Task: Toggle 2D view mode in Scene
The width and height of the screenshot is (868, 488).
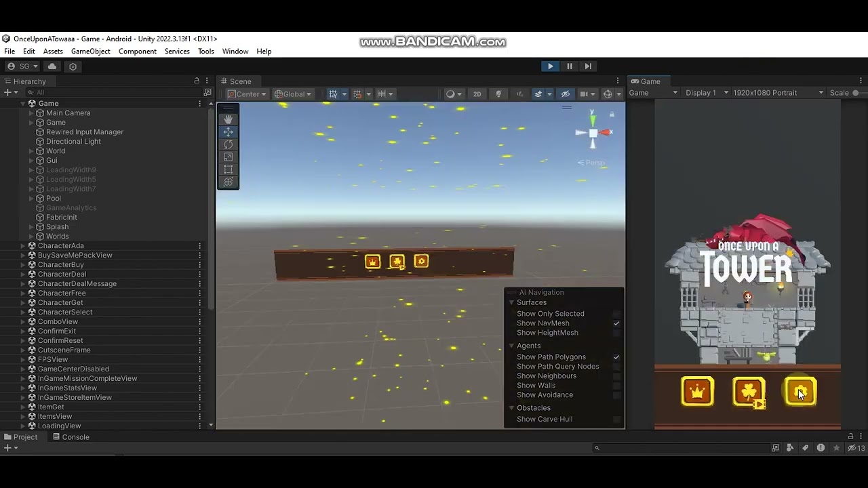Action: pyautogui.click(x=477, y=94)
